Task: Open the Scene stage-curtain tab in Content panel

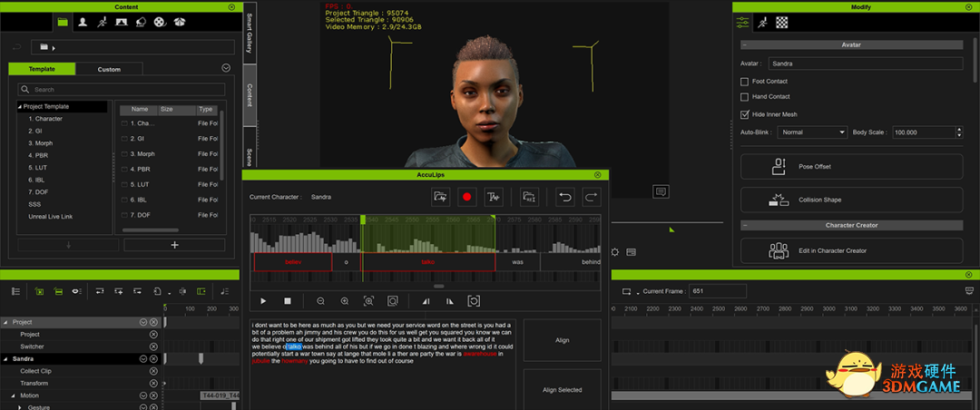Action: [x=122, y=22]
